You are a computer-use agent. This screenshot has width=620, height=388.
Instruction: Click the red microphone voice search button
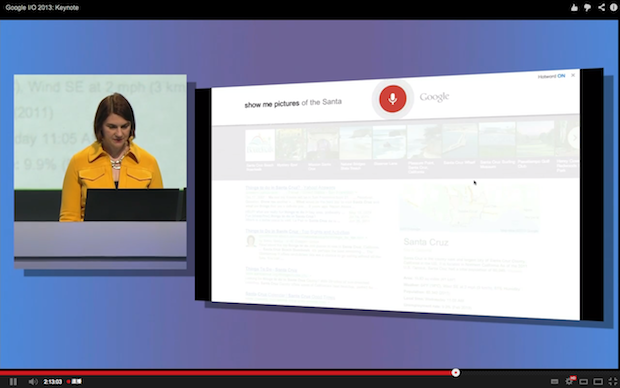click(393, 98)
